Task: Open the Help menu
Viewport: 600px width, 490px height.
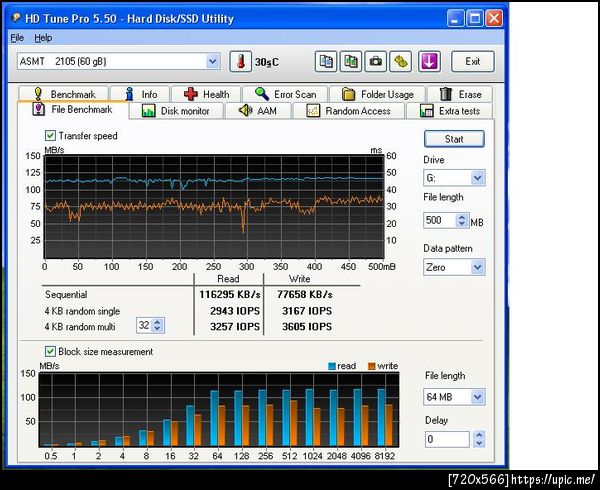Action: (43, 38)
